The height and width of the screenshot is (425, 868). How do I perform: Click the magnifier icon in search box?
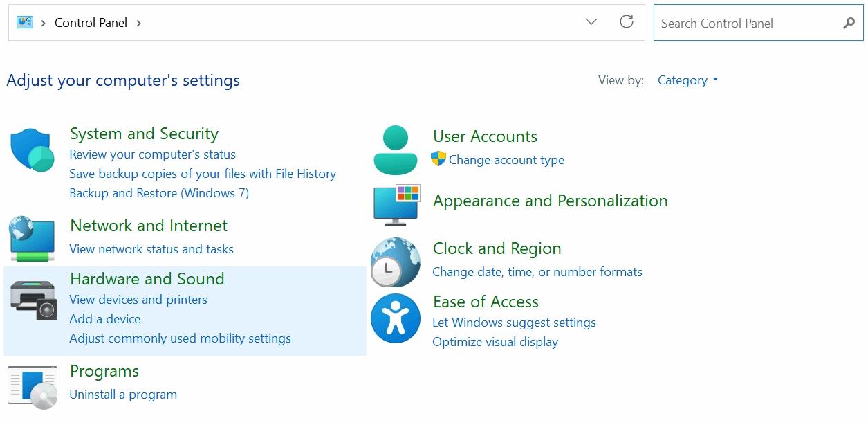pos(849,23)
